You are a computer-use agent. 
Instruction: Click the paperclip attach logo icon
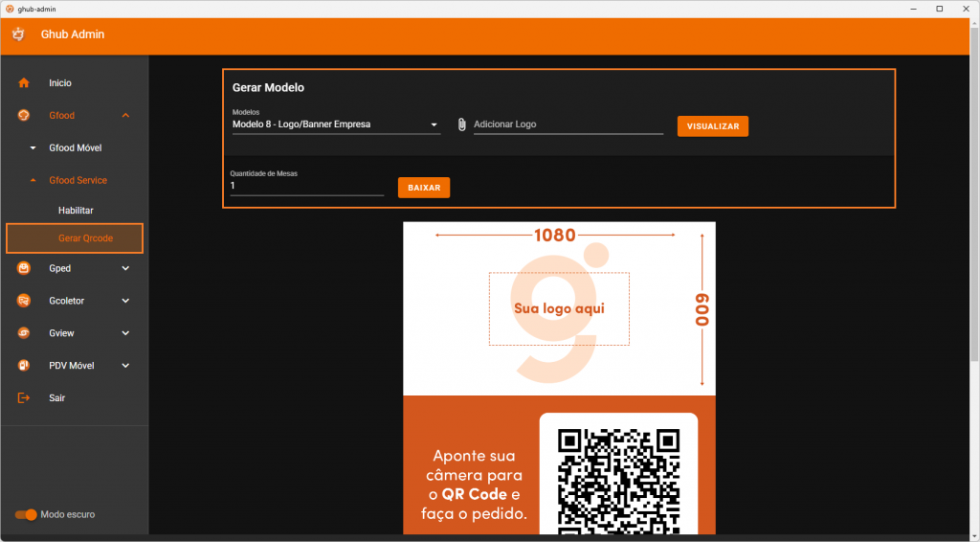click(462, 124)
